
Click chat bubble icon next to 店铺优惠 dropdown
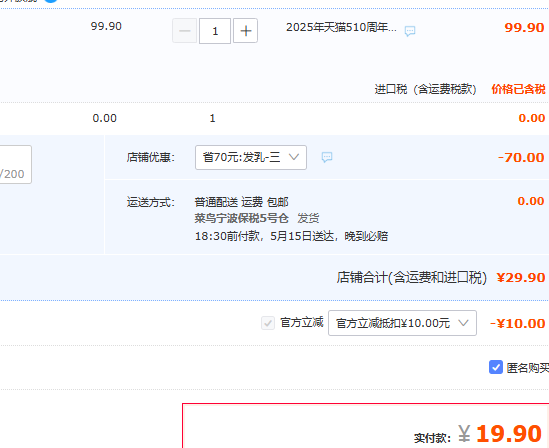point(327,157)
